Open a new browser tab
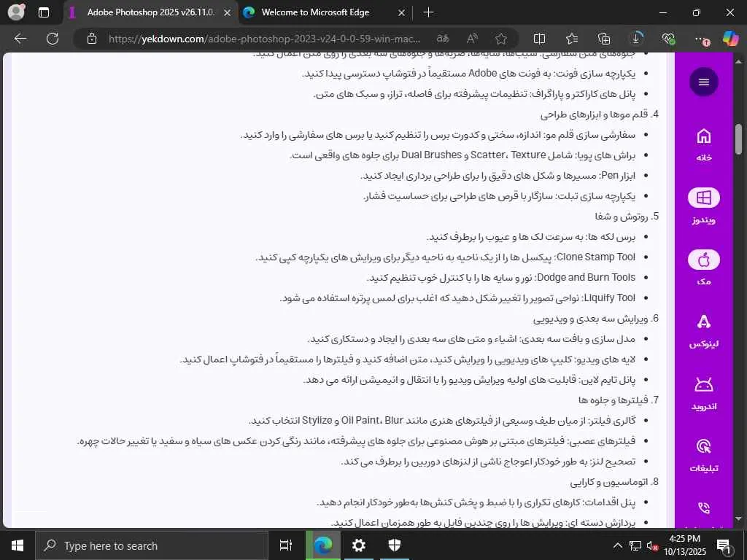This screenshot has width=747, height=560. click(428, 12)
